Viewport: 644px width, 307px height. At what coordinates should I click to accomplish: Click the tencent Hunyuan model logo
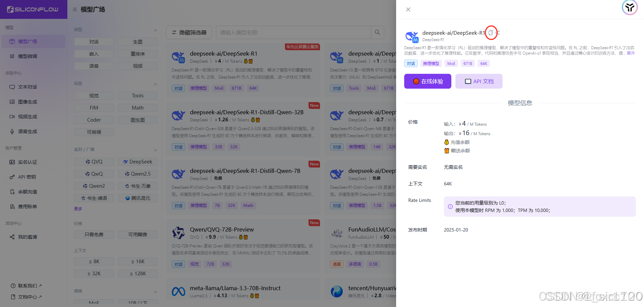coord(337,291)
